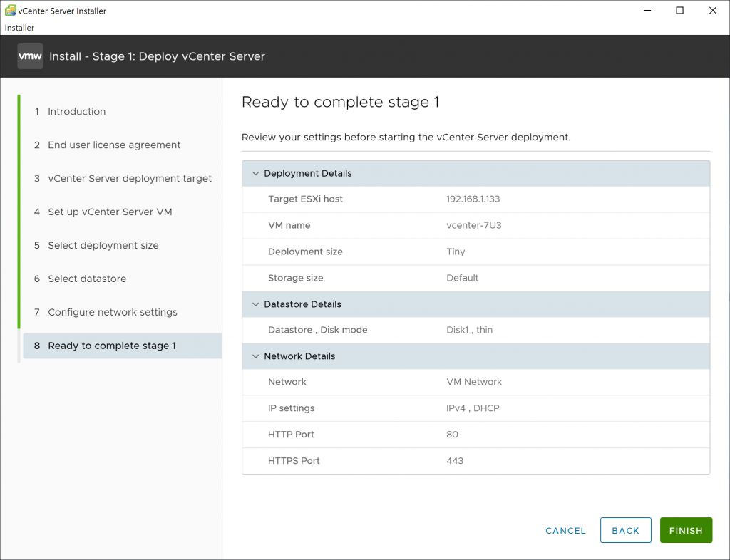Screen dimensions: 730x560
Task: Click the BACK button
Action: tap(626, 530)
